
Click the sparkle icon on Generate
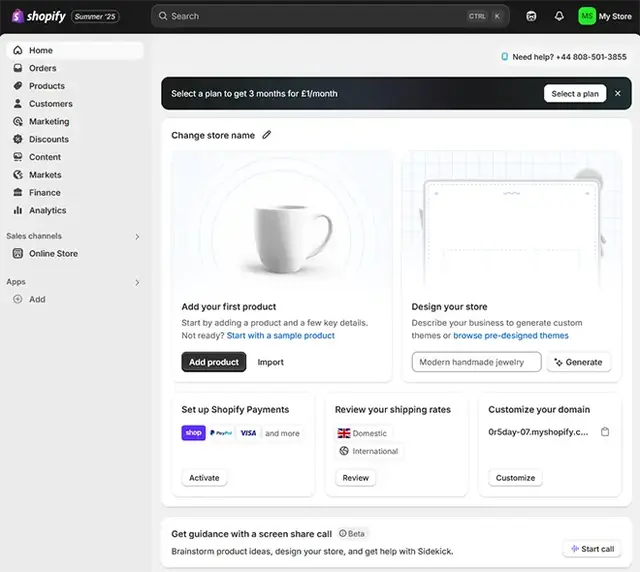[x=558, y=362]
